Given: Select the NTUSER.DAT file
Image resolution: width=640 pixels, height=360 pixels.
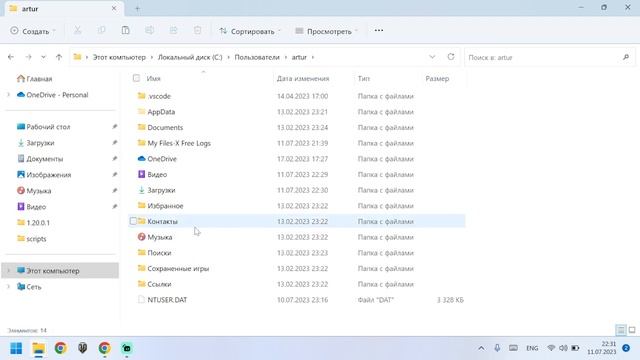Looking at the screenshot, I should tap(167, 300).
